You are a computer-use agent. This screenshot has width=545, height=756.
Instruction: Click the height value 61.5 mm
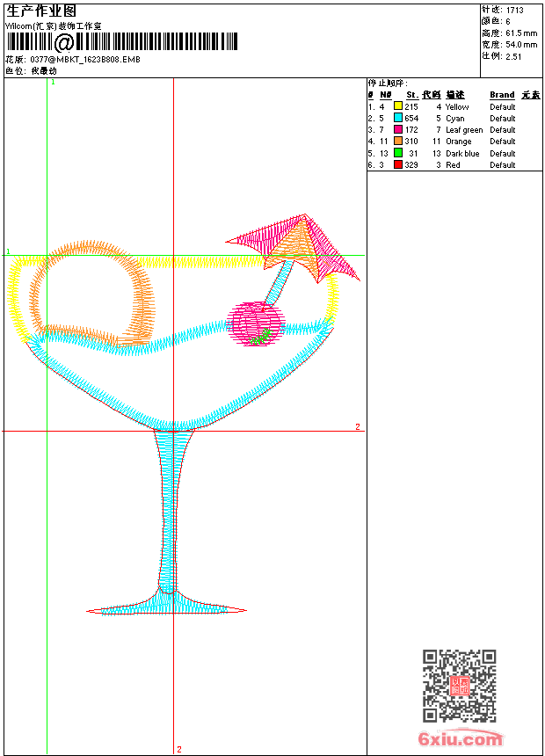[x=521, y=33]
